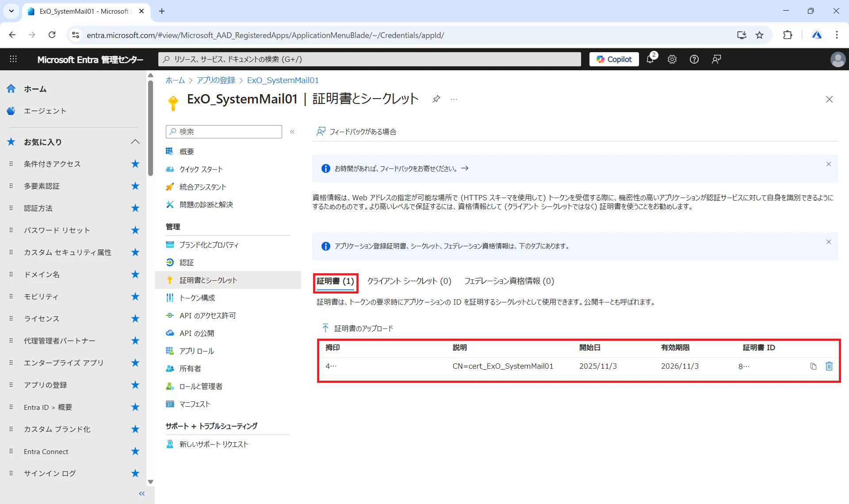Click the pin icon next to page title
This screenshot has width=849, height=504.
436,99
